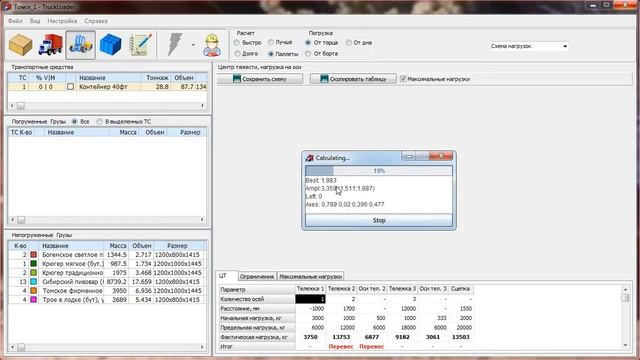Viewport: 640px width, 360px height.
Task: Select the Контейнер 40фт vehicle row
Action: point(107,87)
